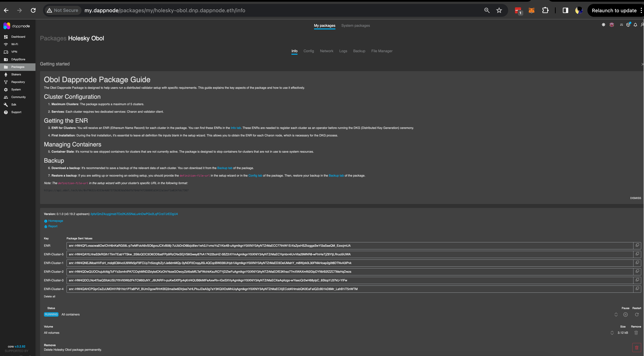Switch to the Logs tab
Viewport: 644px width, 356px height.
coord(343,51)
